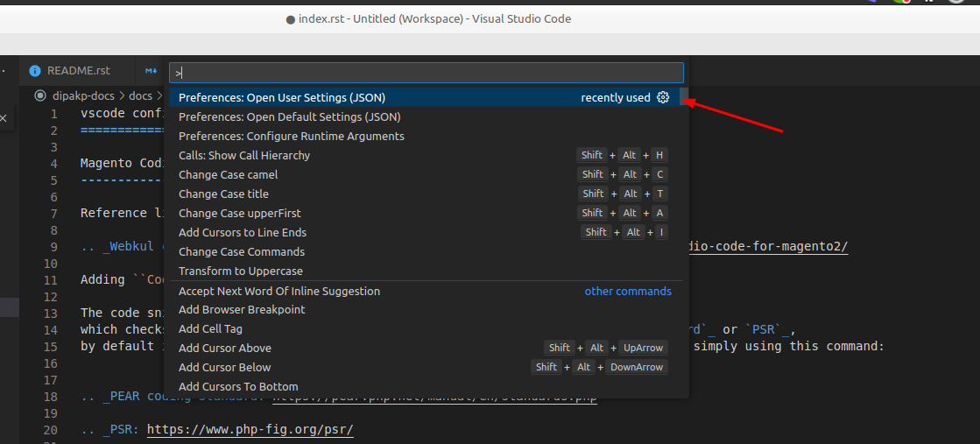Screen dimensions: 980x444
Task: Run Transform to Uppercase command
Action: point(425,271)
